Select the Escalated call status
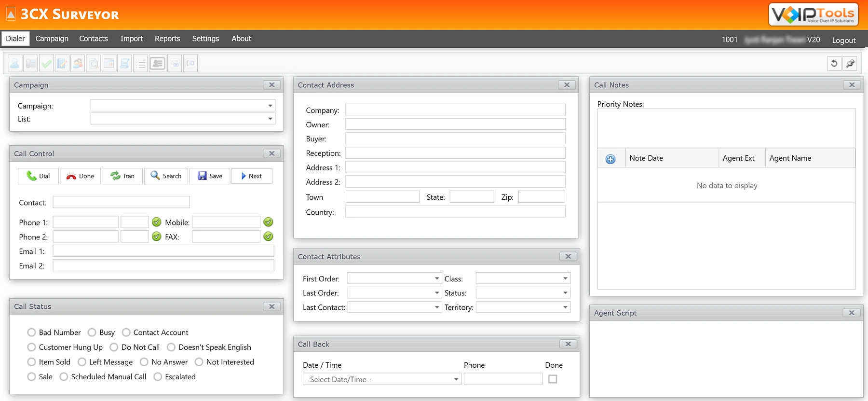The image size is (868, 401). coord(158,377)
